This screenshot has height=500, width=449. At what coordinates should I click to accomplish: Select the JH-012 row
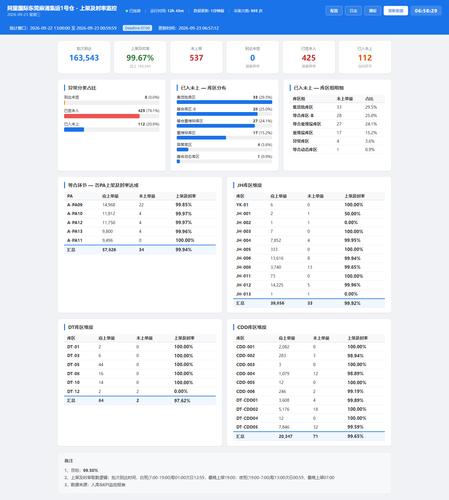coord(309,285)
